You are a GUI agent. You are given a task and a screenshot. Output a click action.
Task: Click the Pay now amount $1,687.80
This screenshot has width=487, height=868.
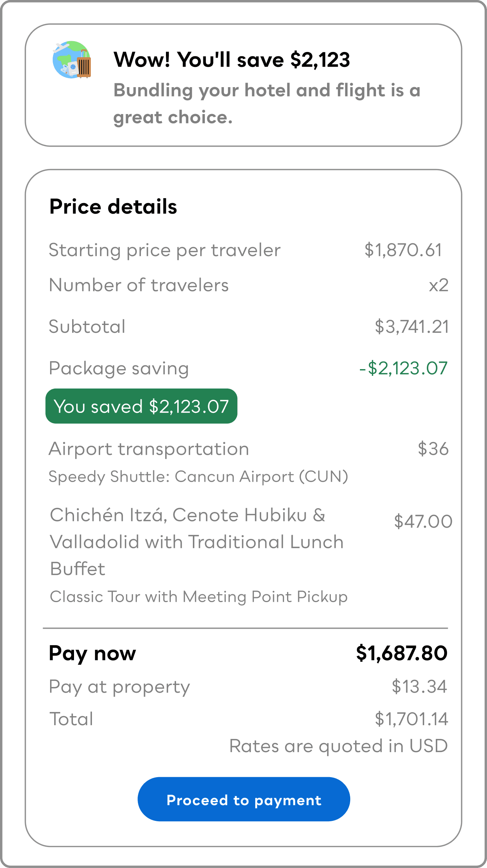coord(402,653)
